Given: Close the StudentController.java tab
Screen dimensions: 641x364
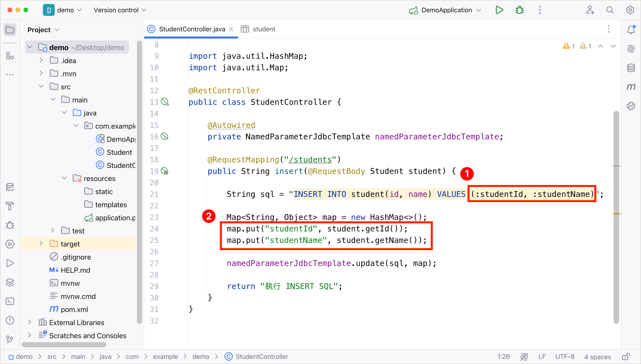Looking at the screenshot, I should 231,29.
